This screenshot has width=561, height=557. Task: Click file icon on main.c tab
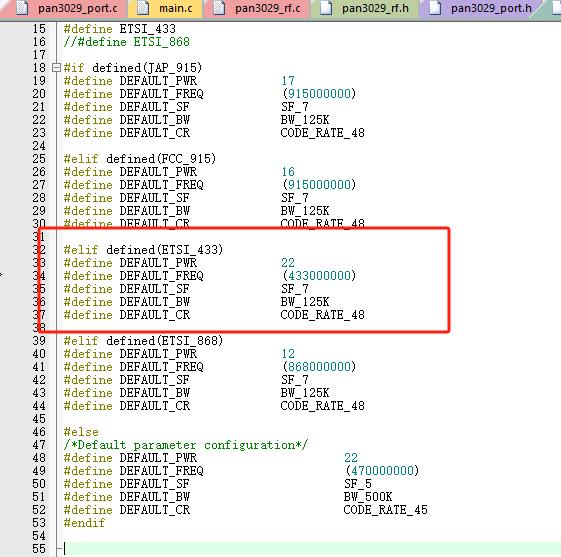click(x=143, y=8)
